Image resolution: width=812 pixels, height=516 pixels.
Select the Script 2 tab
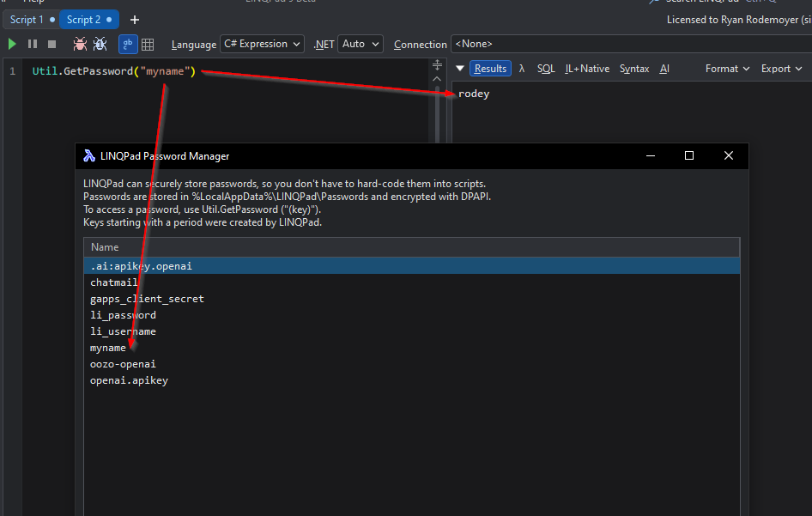tap(89, 20)
